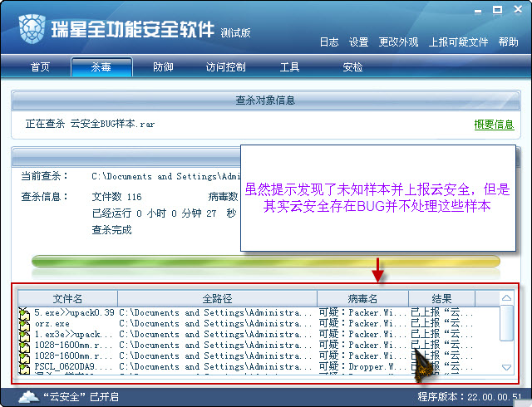Open the 首页 tab
The width and height of the screenshot is (532, 407).
[40, 66]
